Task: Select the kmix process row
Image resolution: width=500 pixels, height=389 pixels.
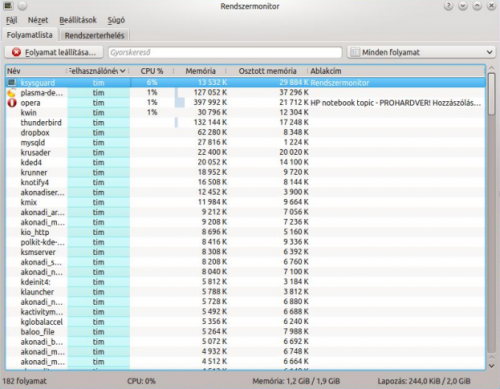Action: (x=245, y=202)
